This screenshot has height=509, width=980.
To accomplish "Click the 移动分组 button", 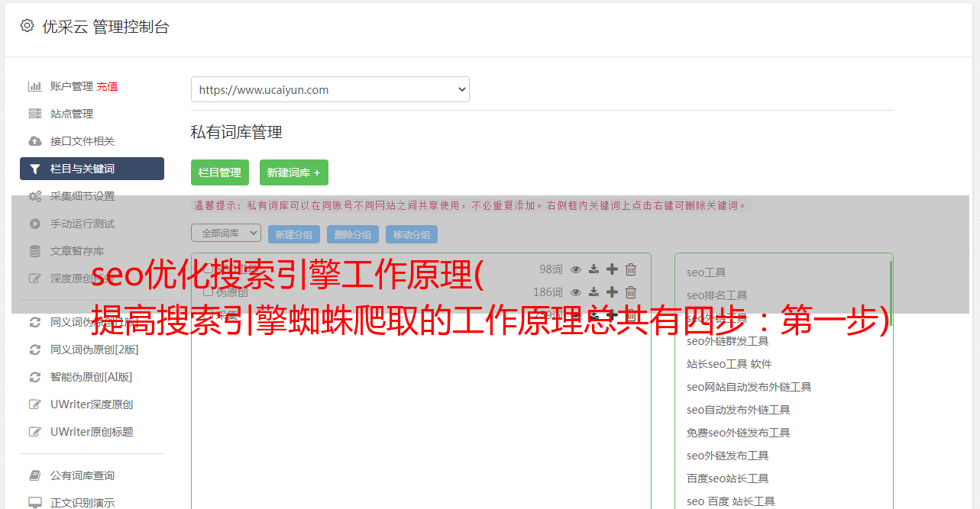I will click(x=412, y=234).
